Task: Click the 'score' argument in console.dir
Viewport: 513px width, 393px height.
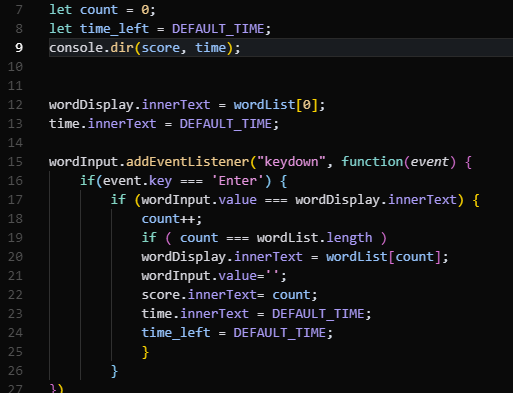Action: pyautogui.click(x=161, y=48)
